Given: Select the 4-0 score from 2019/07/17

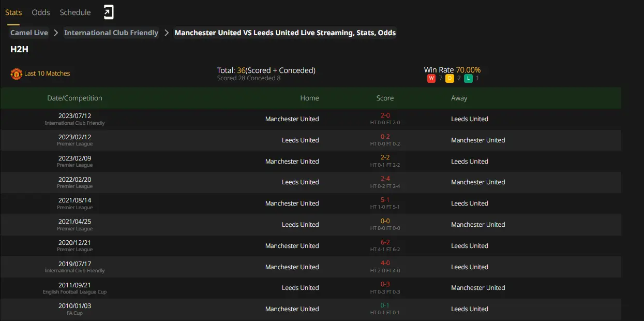Looking at the screenshot, I should click(385, 264).
